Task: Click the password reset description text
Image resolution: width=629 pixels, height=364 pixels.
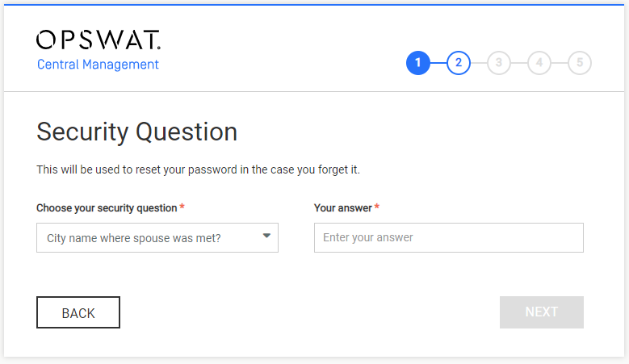Action: (198, 169)
